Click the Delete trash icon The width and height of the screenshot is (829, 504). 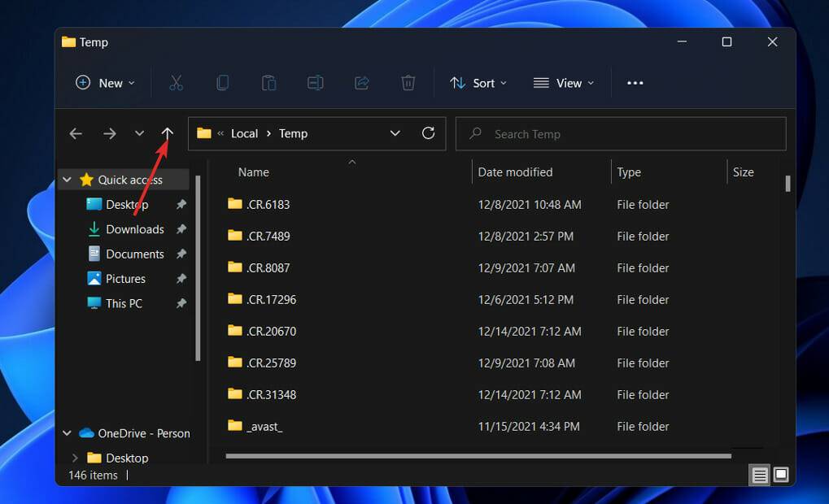click(x=408, y=83)
